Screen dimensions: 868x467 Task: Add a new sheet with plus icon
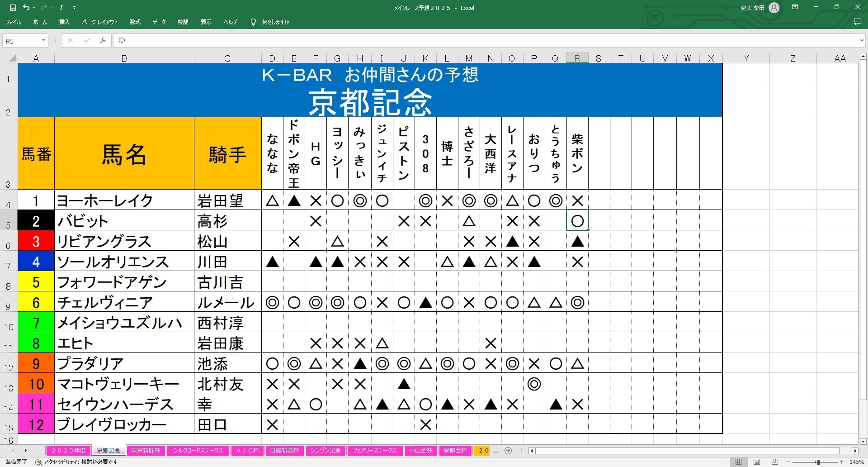pos(508,451)
